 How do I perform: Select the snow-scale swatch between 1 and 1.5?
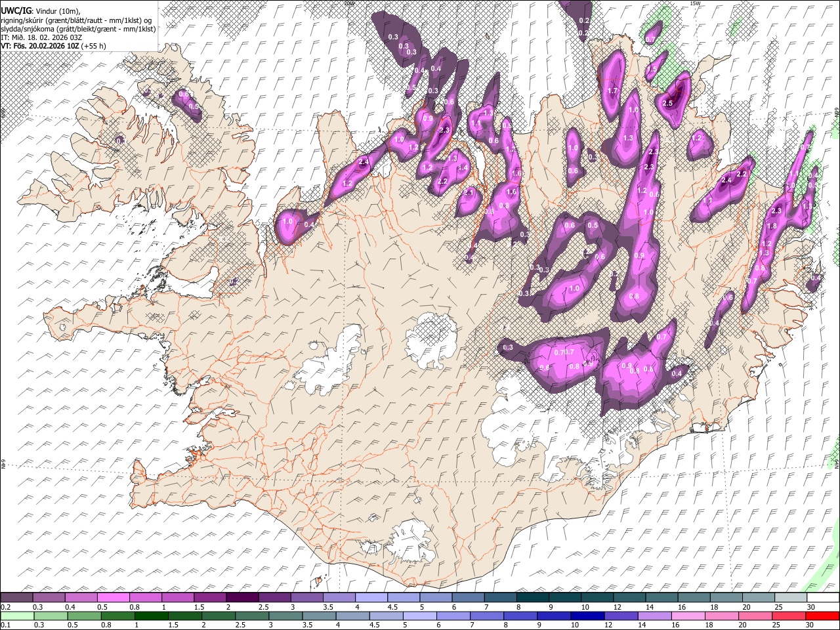[x=177, y=597]
